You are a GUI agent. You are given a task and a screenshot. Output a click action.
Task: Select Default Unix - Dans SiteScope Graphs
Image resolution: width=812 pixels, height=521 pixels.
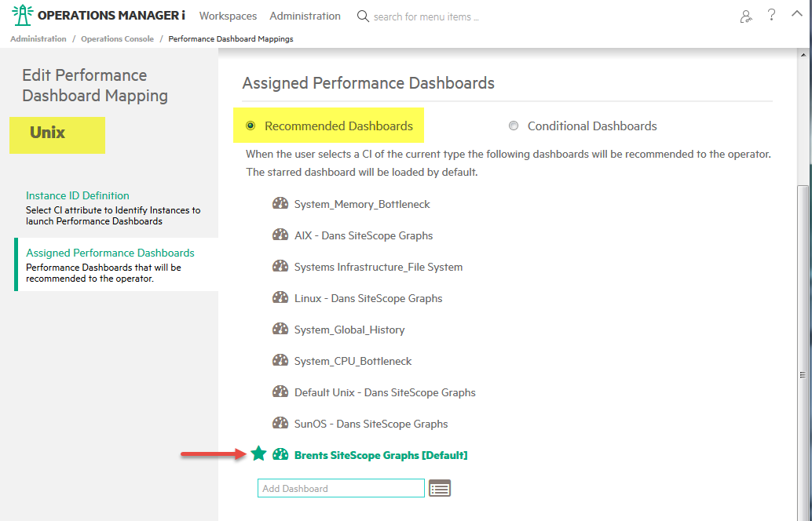[385, 392]
